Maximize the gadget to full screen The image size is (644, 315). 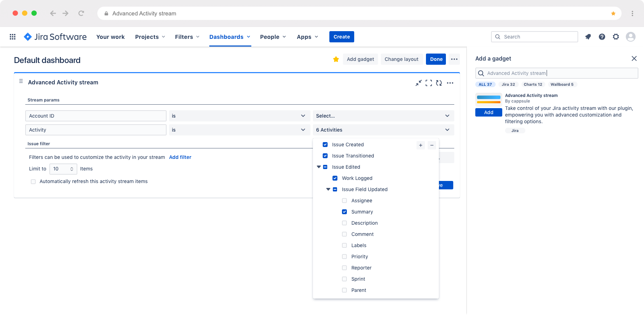click(429, 83)
